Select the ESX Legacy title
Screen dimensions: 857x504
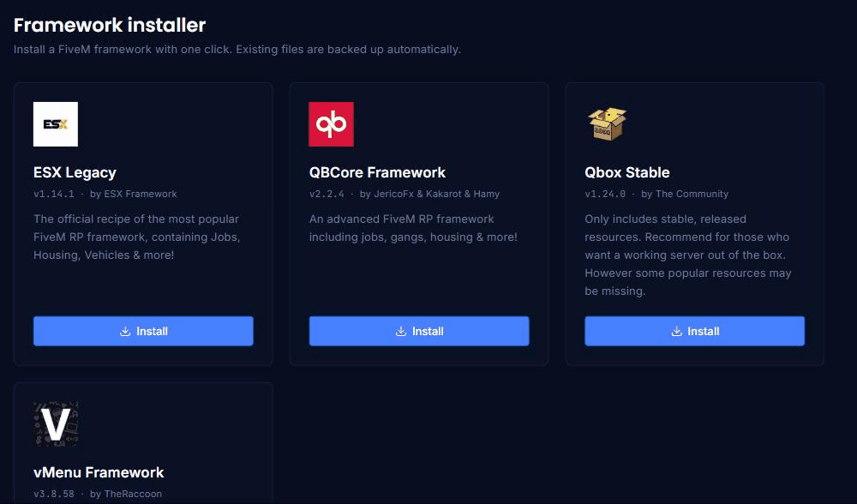pyautogui.click(x=75, y=173)
